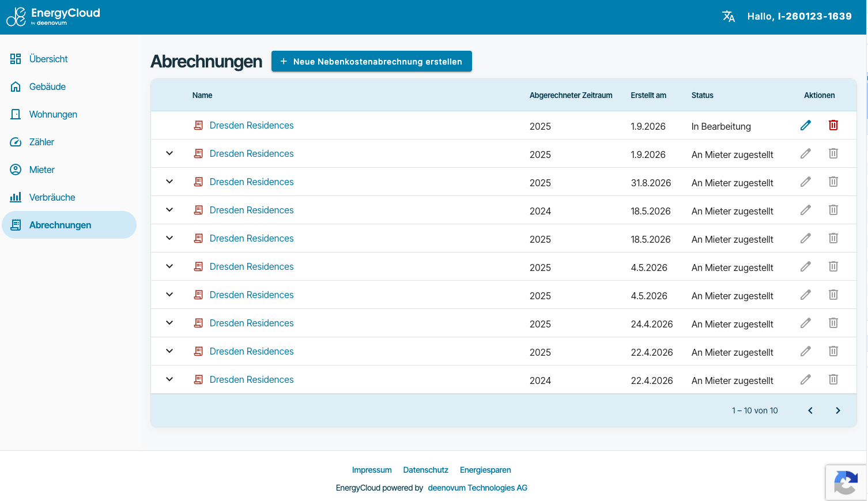Click trash icon in 2024 row dated 18.5.2026

(833, 210)
